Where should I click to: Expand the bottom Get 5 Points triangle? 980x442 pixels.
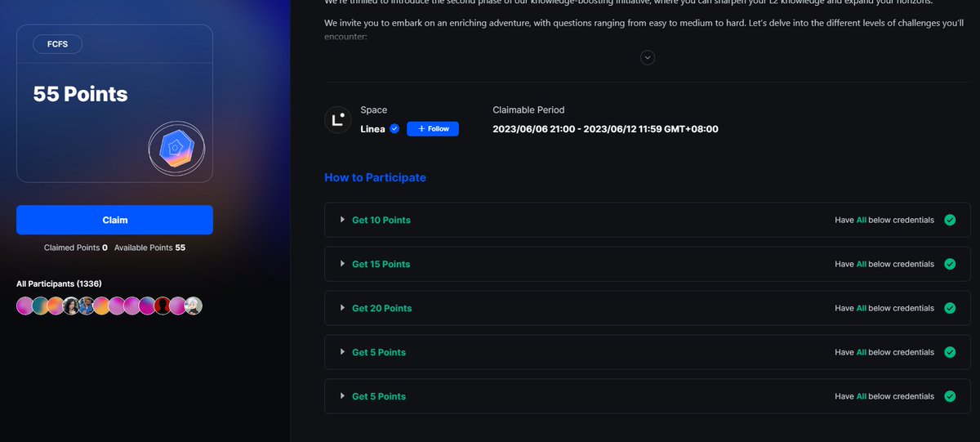tap(342, 396)
